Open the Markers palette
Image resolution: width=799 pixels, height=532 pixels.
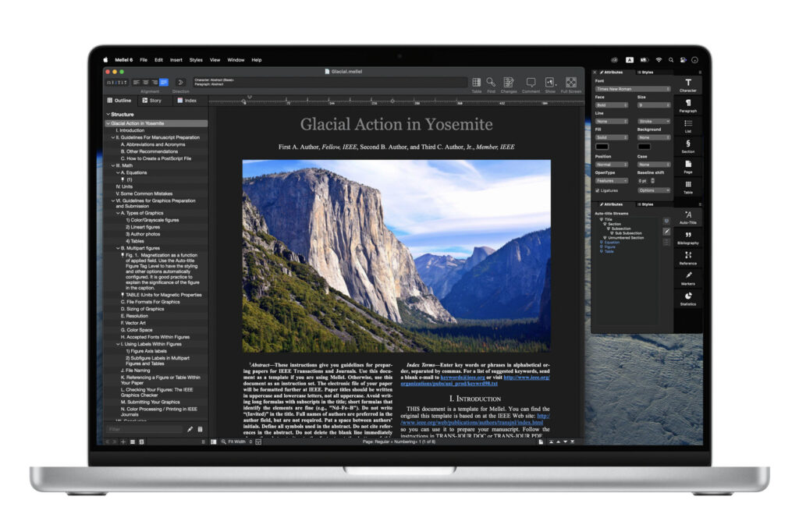click(688, 277)
